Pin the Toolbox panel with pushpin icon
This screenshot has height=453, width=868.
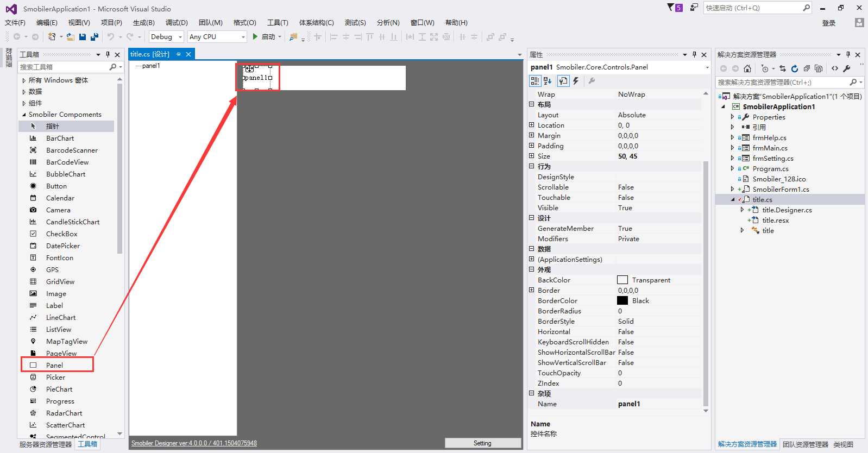point(108,54)
